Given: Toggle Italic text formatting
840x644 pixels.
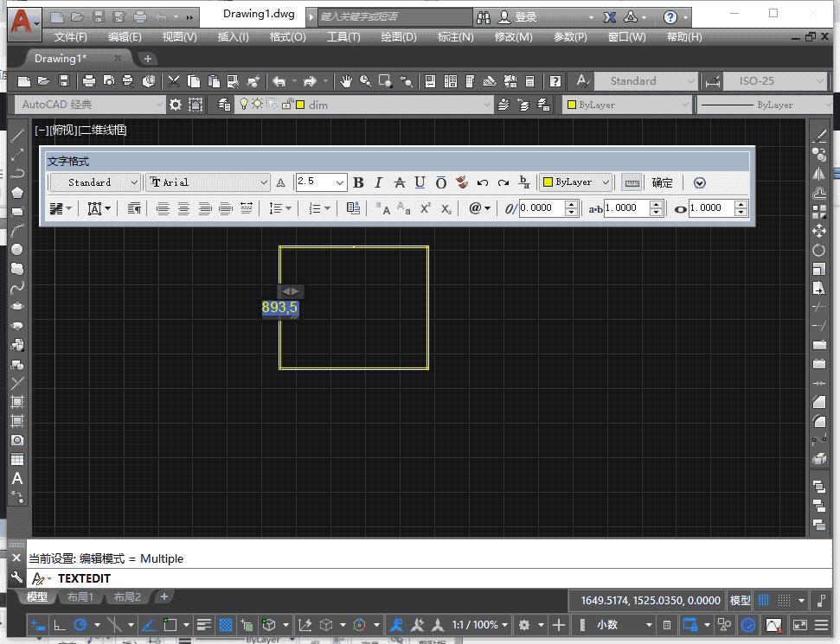Looking at the screenshot, I should click(379, 183).
